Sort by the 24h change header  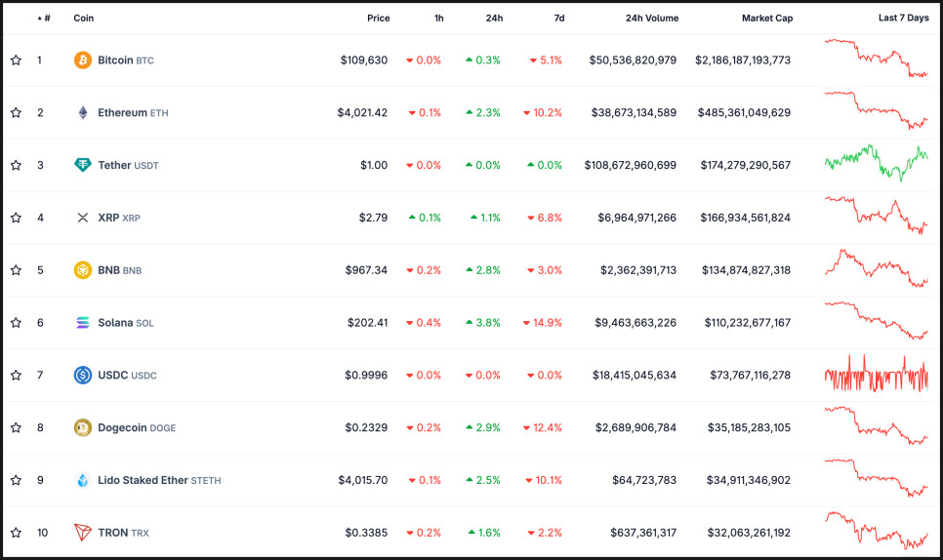pos(494,18)
